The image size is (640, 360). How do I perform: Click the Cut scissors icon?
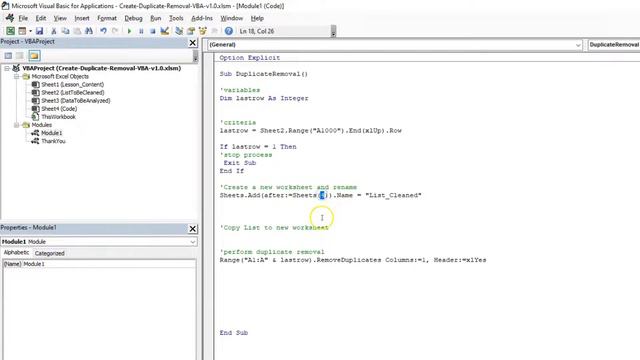coord(53,31)
